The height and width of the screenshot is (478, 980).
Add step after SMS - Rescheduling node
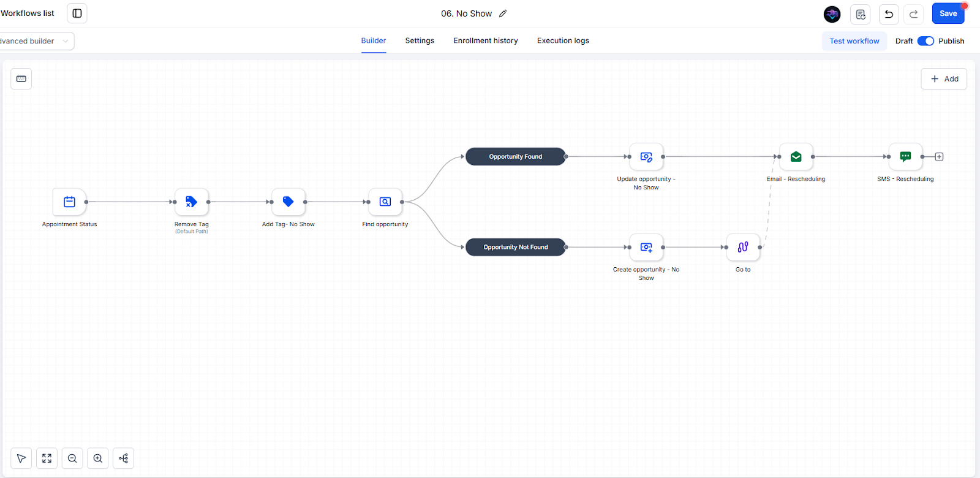coord(939,157)
